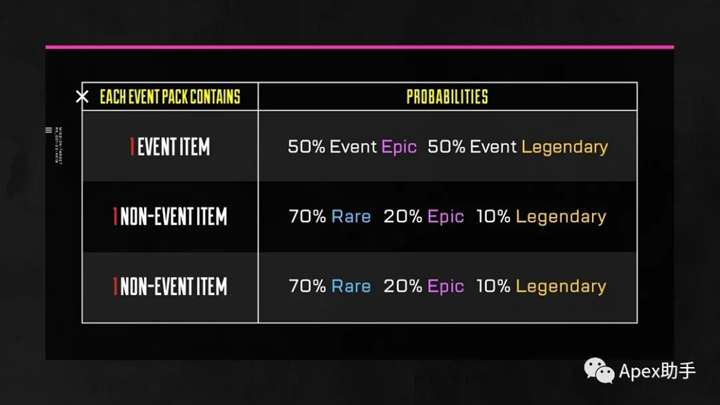This screenshot has height=405, width=720.
Task: Click 20% Epic in the bottom row
Action: click(x=423, y=287)
